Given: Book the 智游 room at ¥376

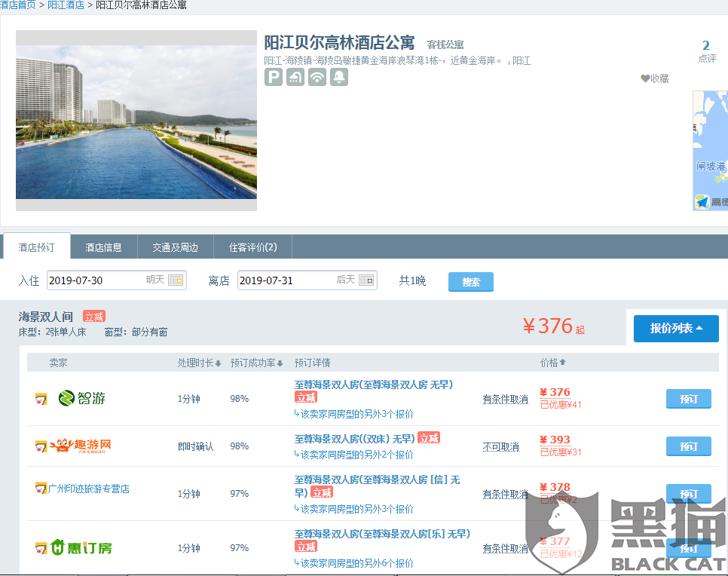Looking at the screenshot, I should click(689, 399).
